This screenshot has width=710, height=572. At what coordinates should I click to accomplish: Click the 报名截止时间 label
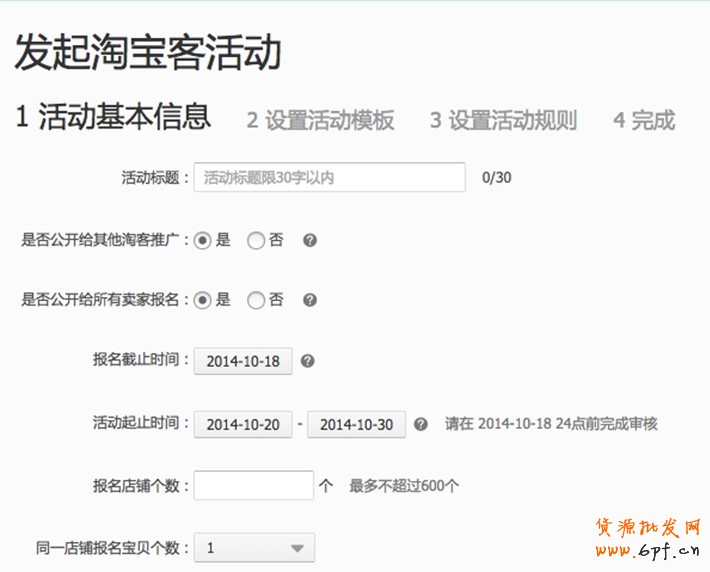pyautogui.click(x=140, y=360)
